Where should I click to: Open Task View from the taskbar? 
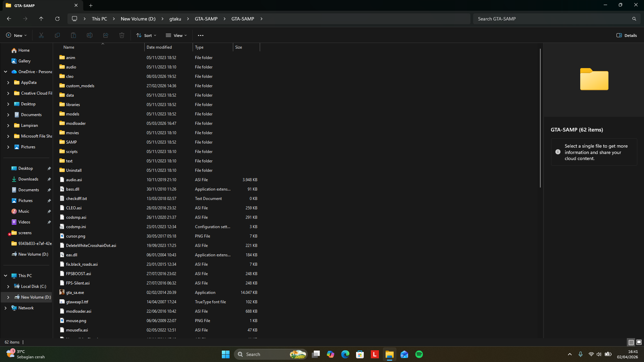[316, 354]
